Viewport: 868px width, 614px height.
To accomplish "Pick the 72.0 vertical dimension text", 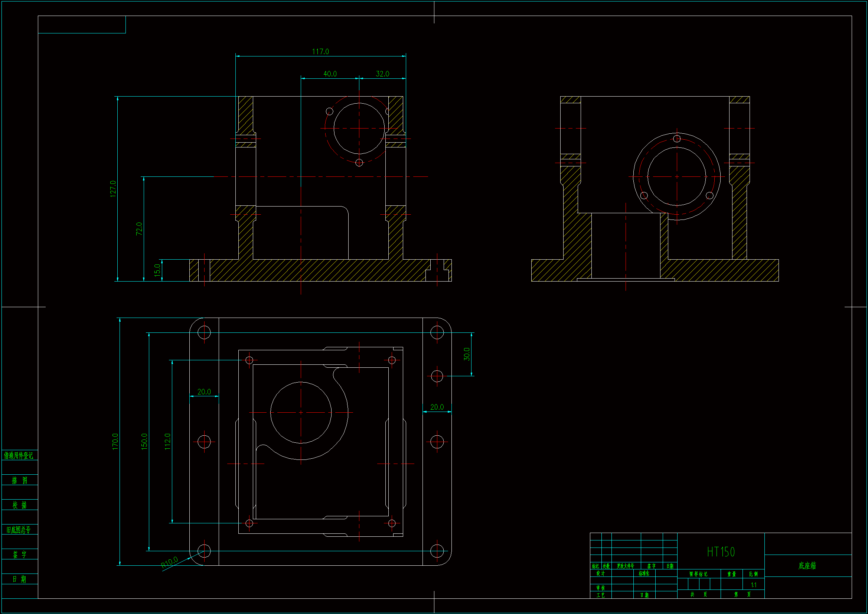I will pyautogui.click(x=139, y=229).
